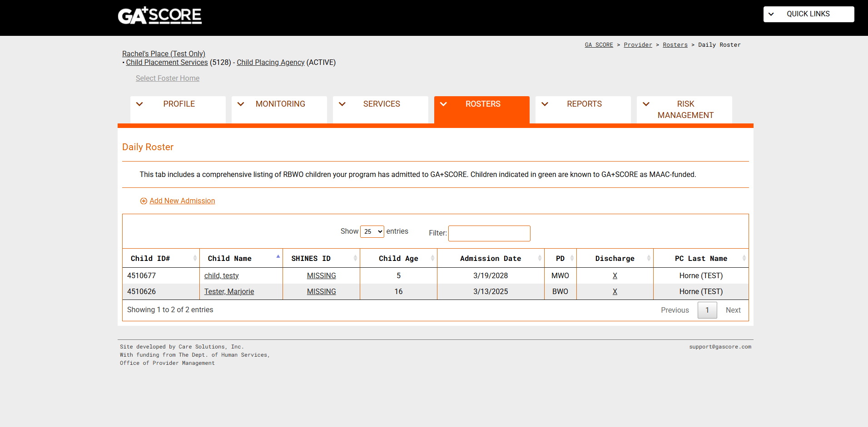Sort by PC Last Name column arrows

coord(744,258)
